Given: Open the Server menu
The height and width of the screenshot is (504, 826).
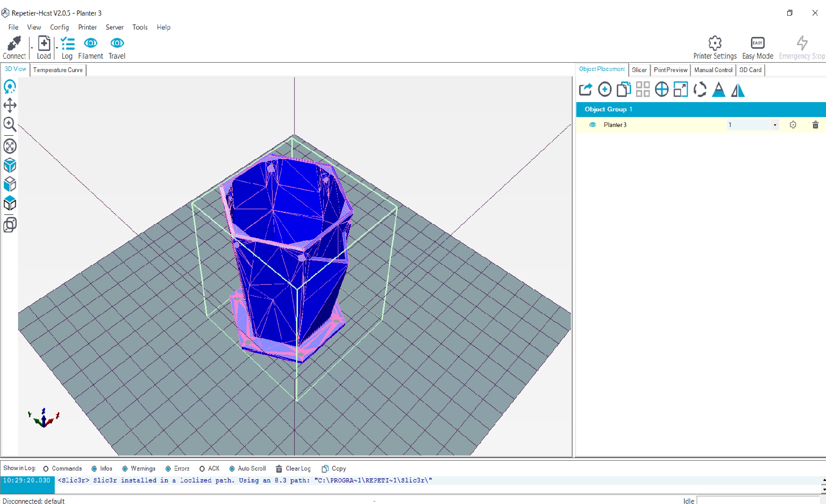Looking at the screenshot, I should 115,27.
